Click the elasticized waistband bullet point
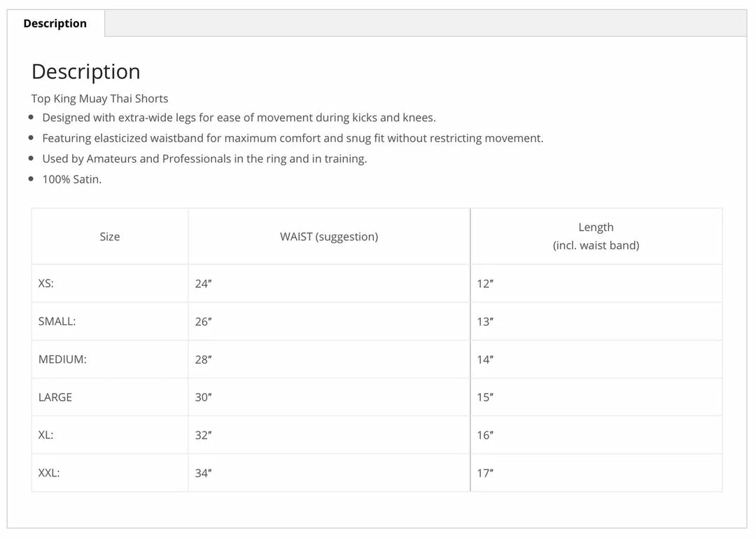Image resolution: width=756 pixels, height=538 pixels. [x=293, y=138]
